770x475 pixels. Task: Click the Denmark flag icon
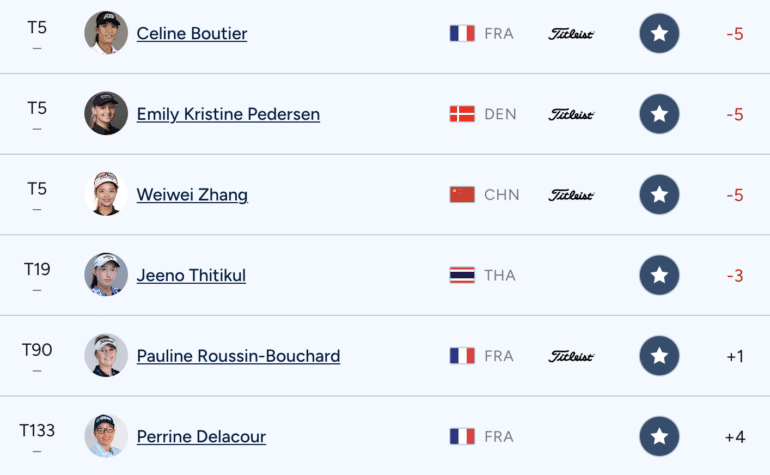point(462,114)
